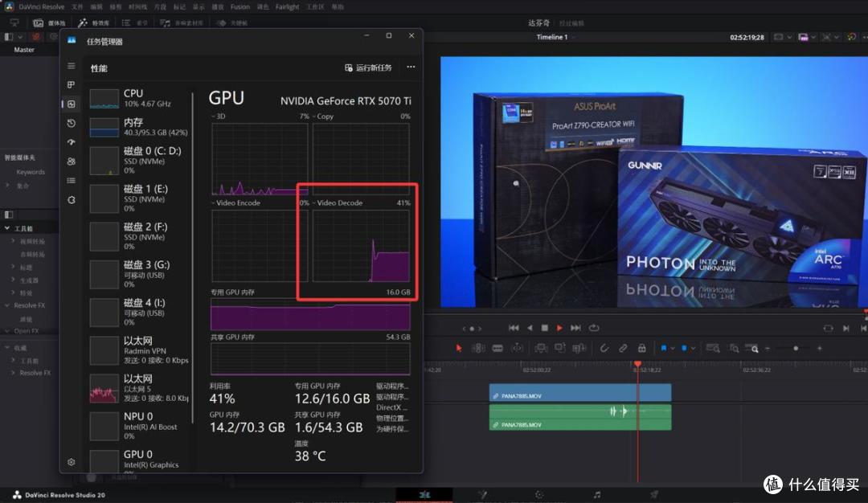
Task: Toggle loop playback icon
Action: tap(594, 328)
